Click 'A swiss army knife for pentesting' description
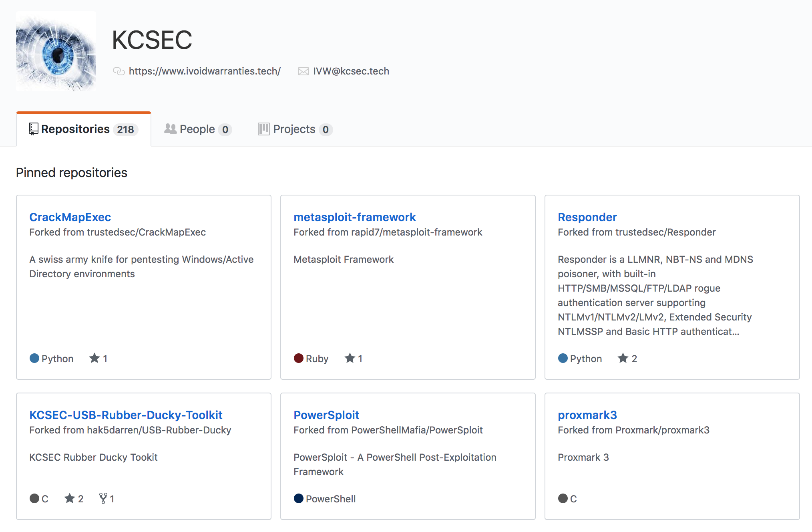Viewport: 812px width, 532px height. click(x=141, y=267)
